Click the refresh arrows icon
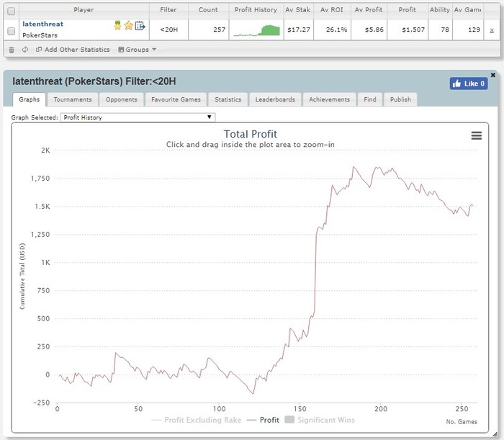 (25, 50)
